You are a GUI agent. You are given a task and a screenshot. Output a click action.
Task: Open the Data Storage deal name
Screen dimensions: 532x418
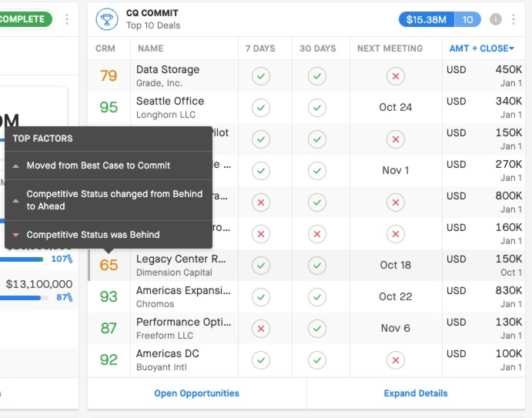pos(168,69)
